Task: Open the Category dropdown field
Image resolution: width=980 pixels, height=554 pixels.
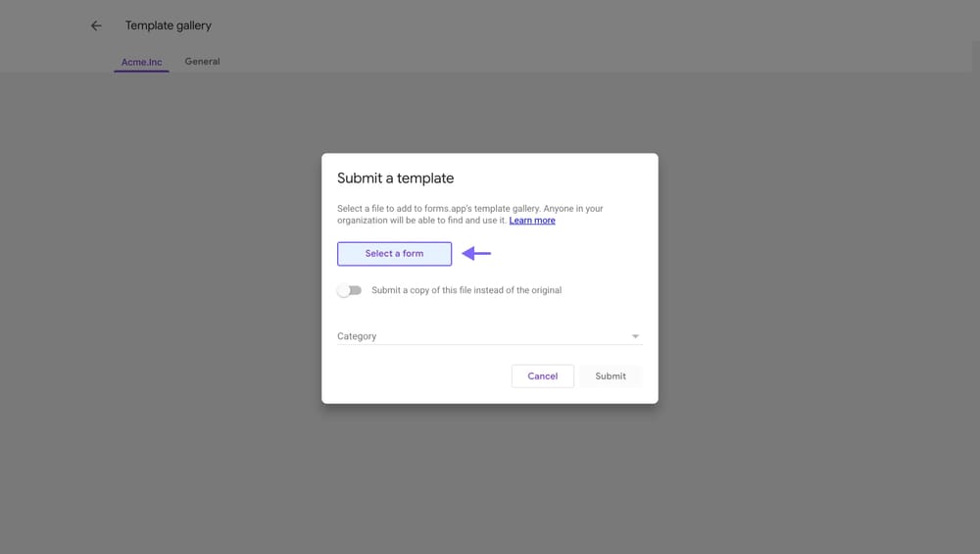Action: point(489,336)
